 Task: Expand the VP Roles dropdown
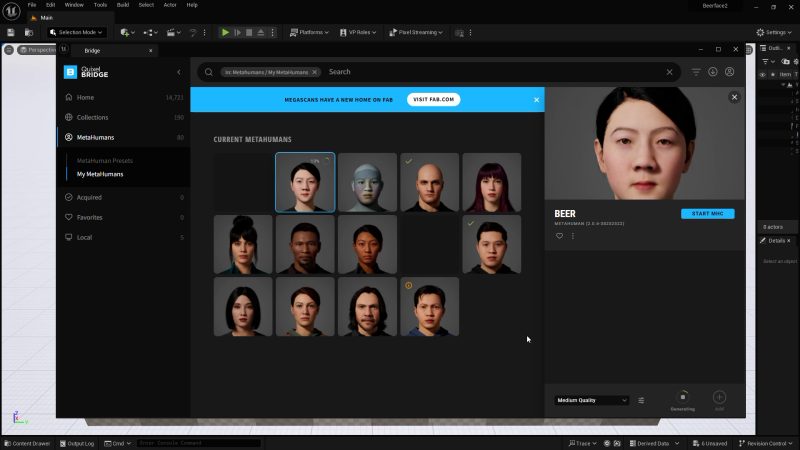[x=358, y=33]
